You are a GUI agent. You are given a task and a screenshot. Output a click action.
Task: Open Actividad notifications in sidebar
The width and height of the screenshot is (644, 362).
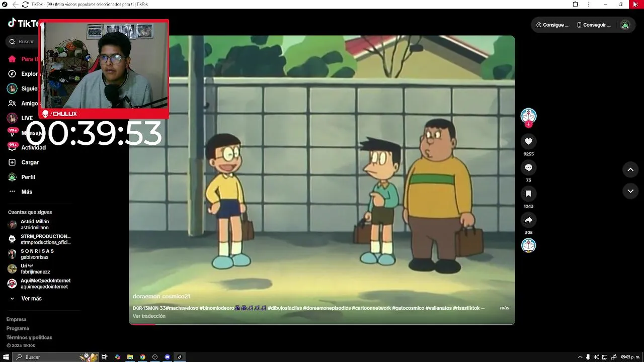(x=27, y=147)
